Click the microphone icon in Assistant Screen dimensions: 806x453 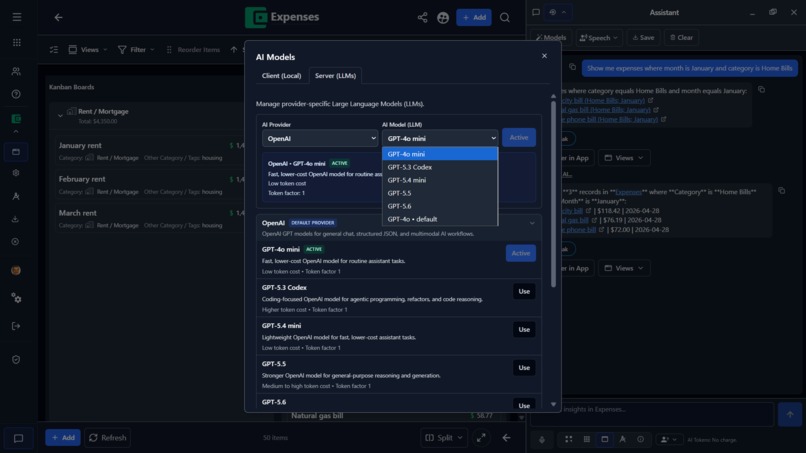click(x=542, y=440)
